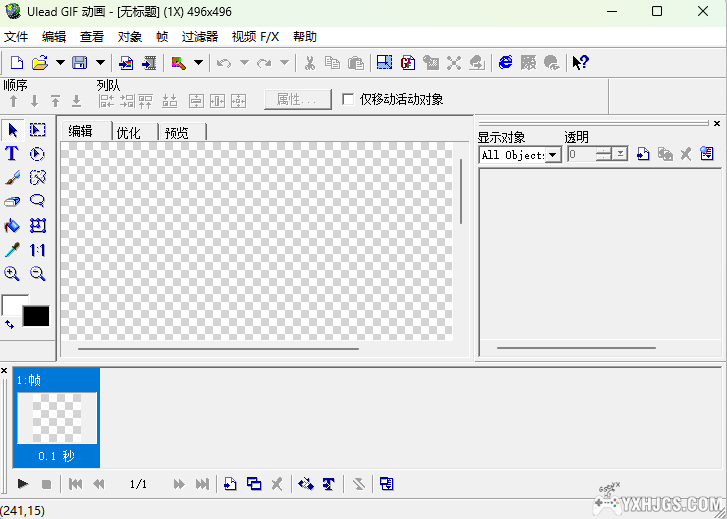Screen dimensions: 727x519
Task: Open the 对象 menu
Action: (130, 37)
